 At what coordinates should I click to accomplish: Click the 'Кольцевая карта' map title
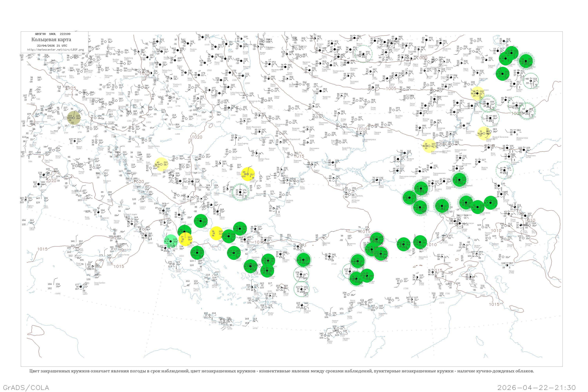pyautogui.click(x=51, y=40)
